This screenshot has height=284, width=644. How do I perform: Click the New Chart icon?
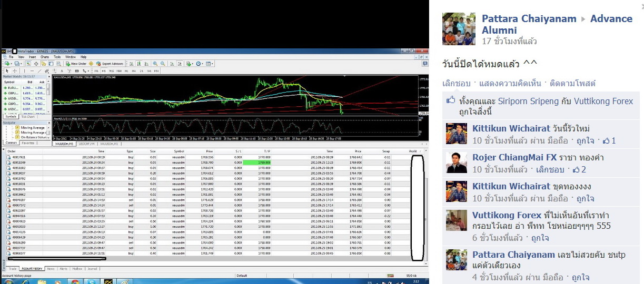coord(6,64)
